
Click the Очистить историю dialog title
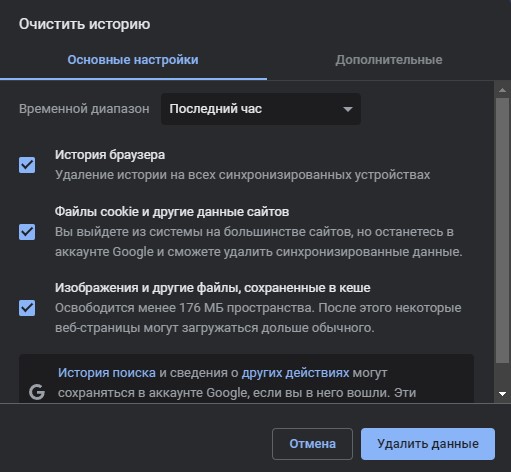(84, 24)
